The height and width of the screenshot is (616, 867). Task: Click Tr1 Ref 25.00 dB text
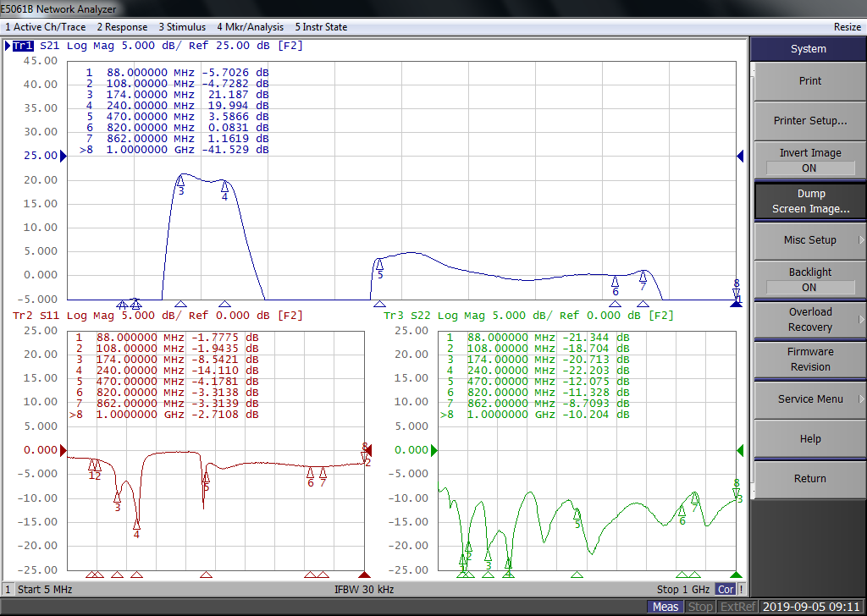coord(229,46)
